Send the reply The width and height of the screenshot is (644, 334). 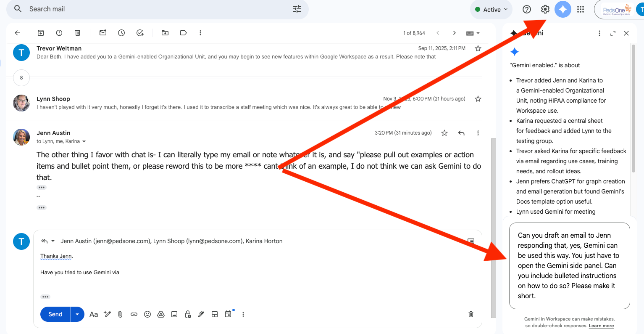coord(55,314)
